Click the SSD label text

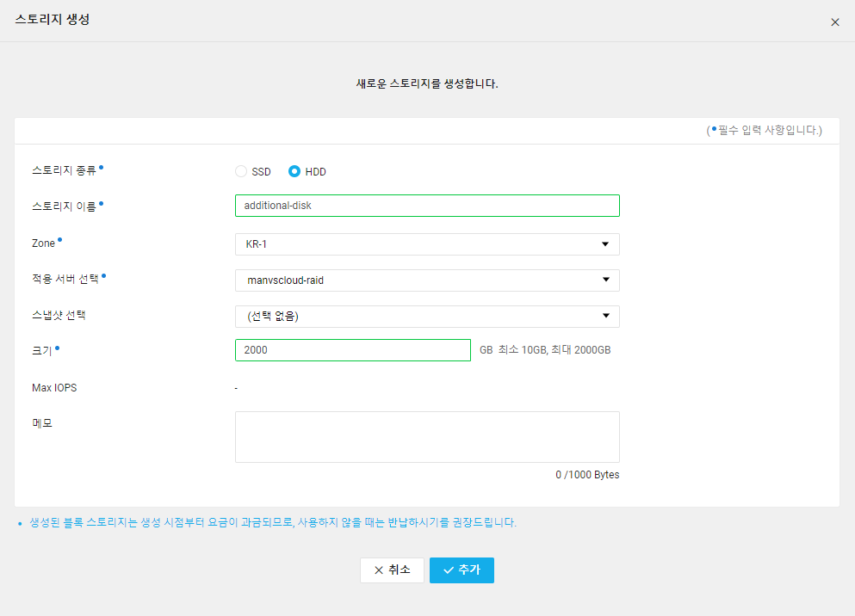261,172
